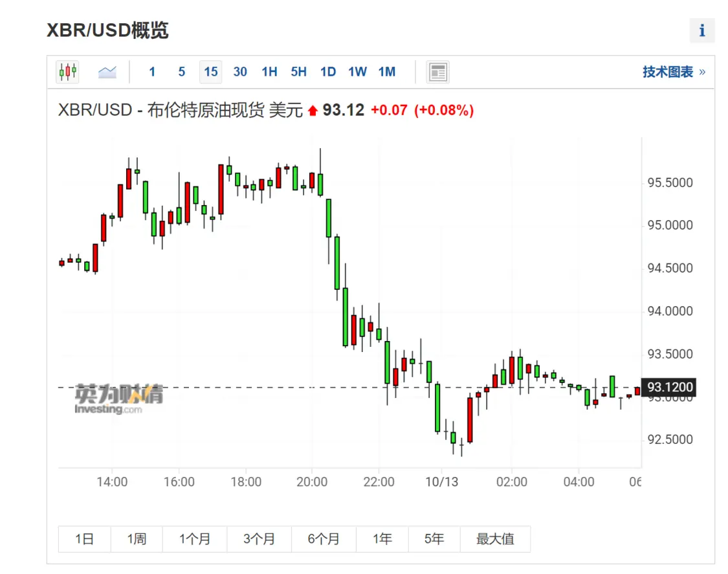Switch to the 1H interval
728x574 pixels.
coord(269,72)
